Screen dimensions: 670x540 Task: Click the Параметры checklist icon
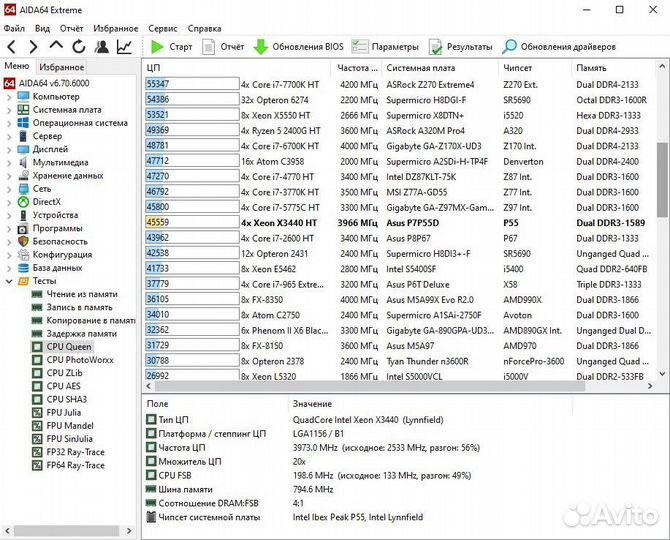pyautogui.click(x=359, y=47)
